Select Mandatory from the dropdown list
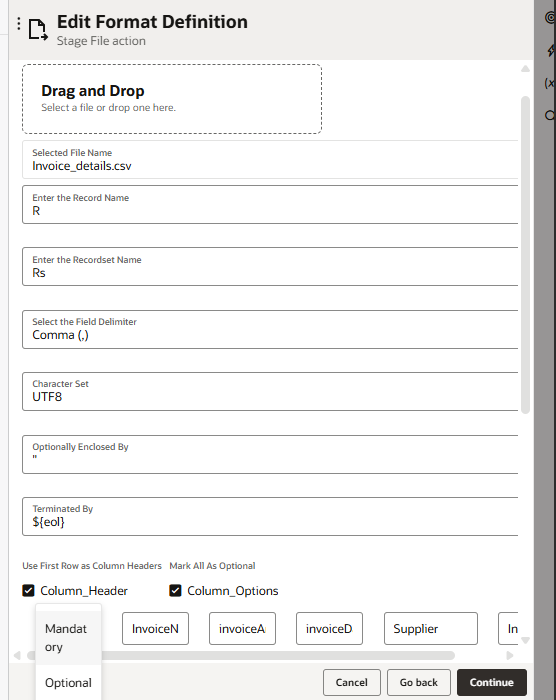 click(68, 638)
